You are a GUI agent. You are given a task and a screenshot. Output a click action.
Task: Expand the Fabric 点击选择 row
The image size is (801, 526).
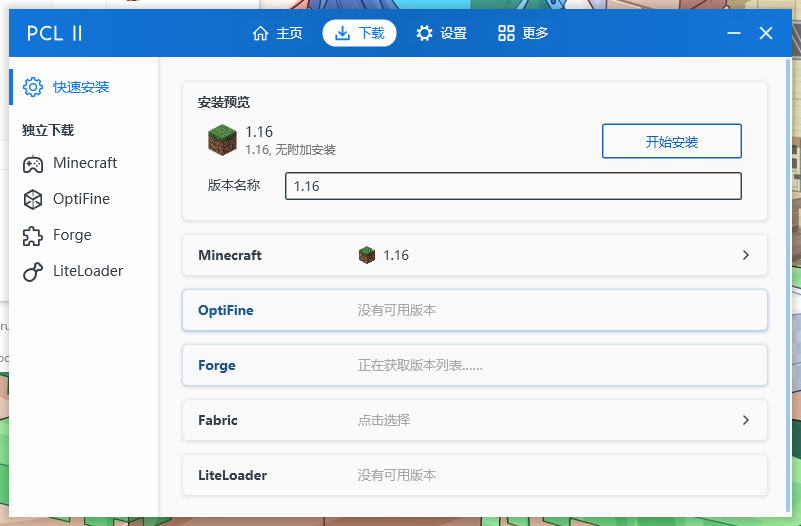tap(475, 420)
